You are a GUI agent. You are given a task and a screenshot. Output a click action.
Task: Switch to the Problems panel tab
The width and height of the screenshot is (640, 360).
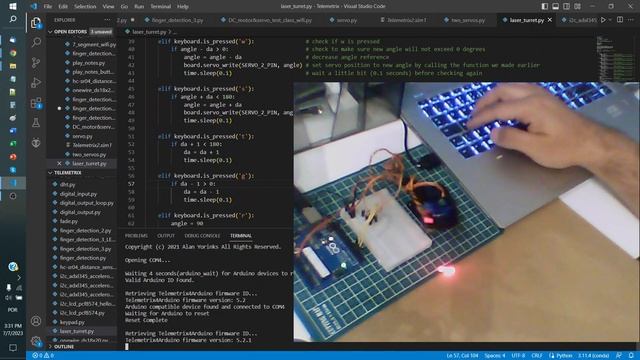(136, 236)
